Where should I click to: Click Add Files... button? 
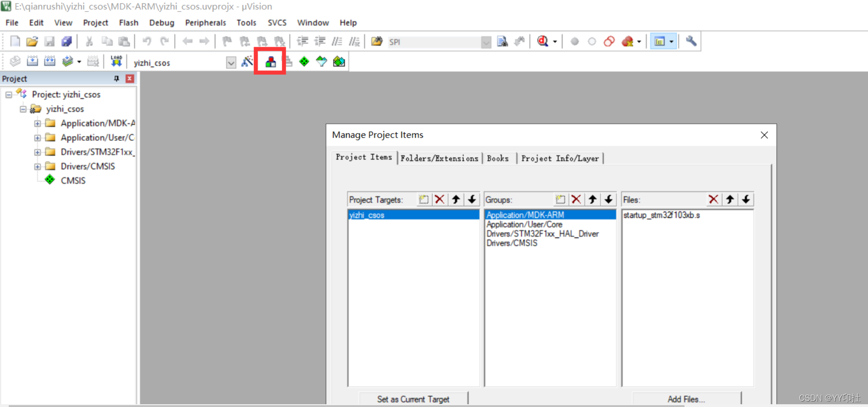pyautogui.click(x=686, y=399)
